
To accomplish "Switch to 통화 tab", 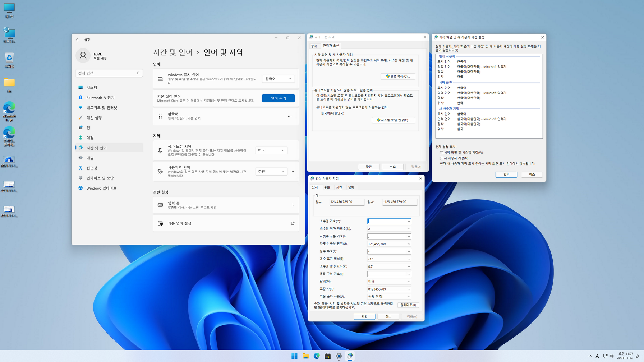I will tap(327, 188).
